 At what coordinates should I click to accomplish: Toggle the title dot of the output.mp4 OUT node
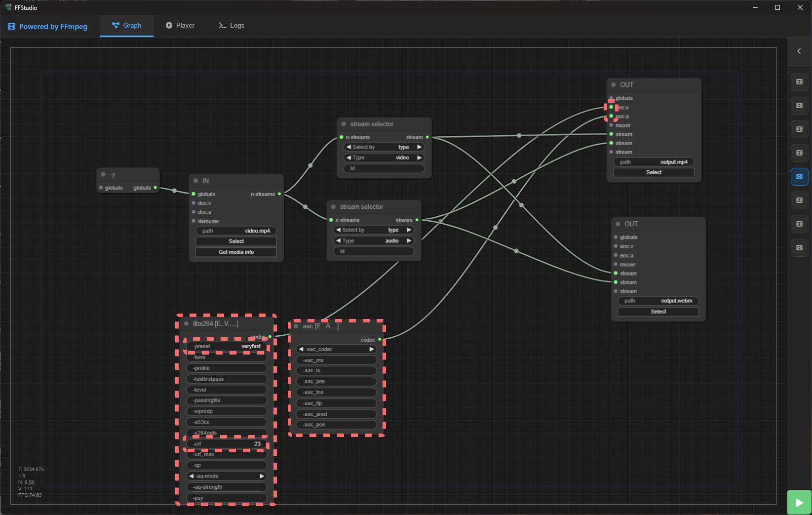[x=614, y=84]
